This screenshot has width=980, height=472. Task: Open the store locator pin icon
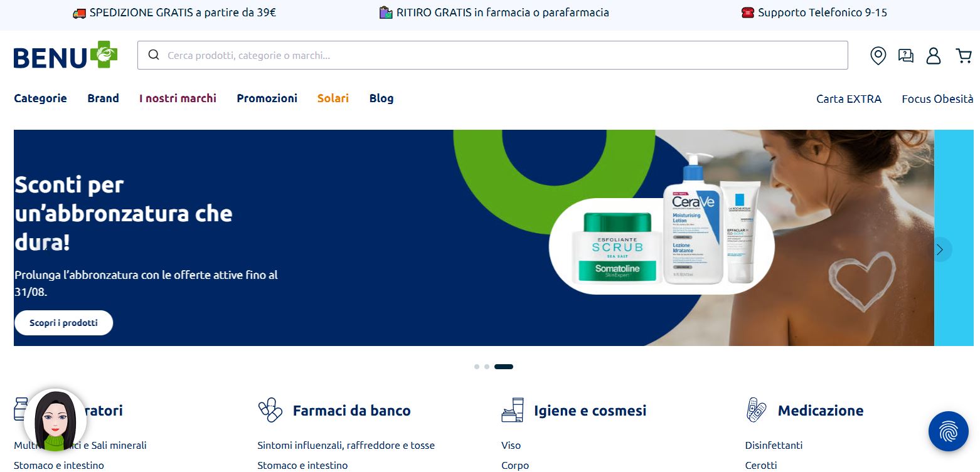[878, 56]
